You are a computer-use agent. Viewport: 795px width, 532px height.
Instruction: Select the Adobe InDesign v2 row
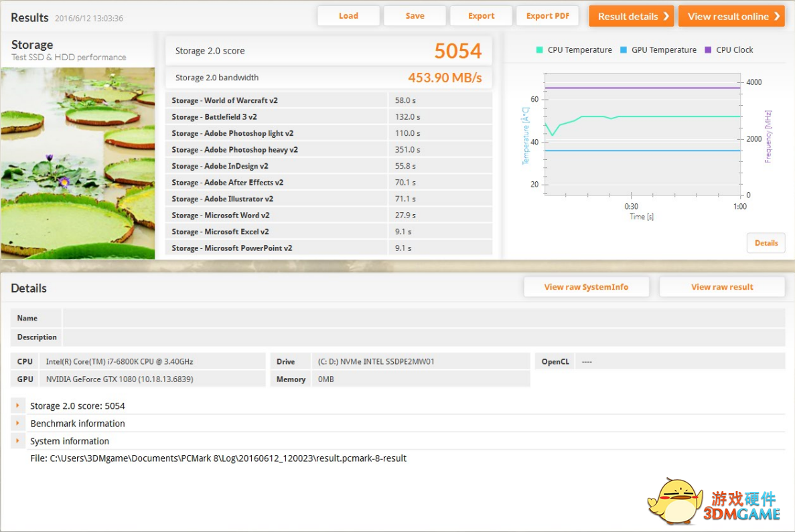pyautogui.click(x=329, y=166)
